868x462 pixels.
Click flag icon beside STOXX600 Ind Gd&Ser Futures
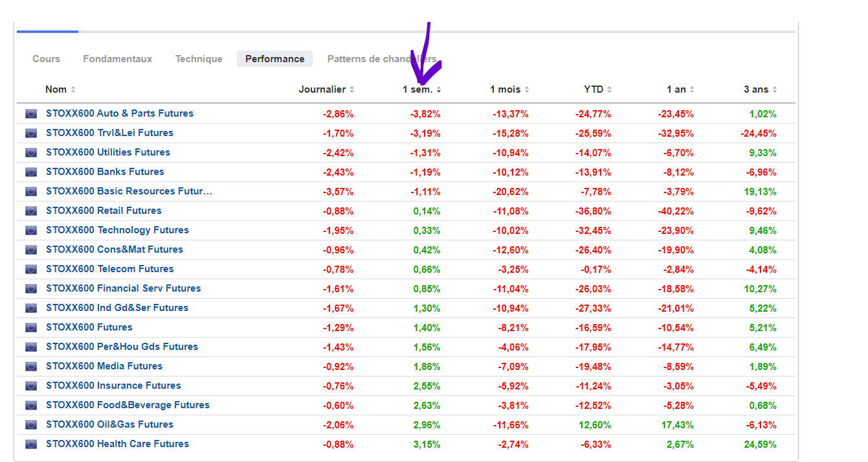(x=31, y=308)
